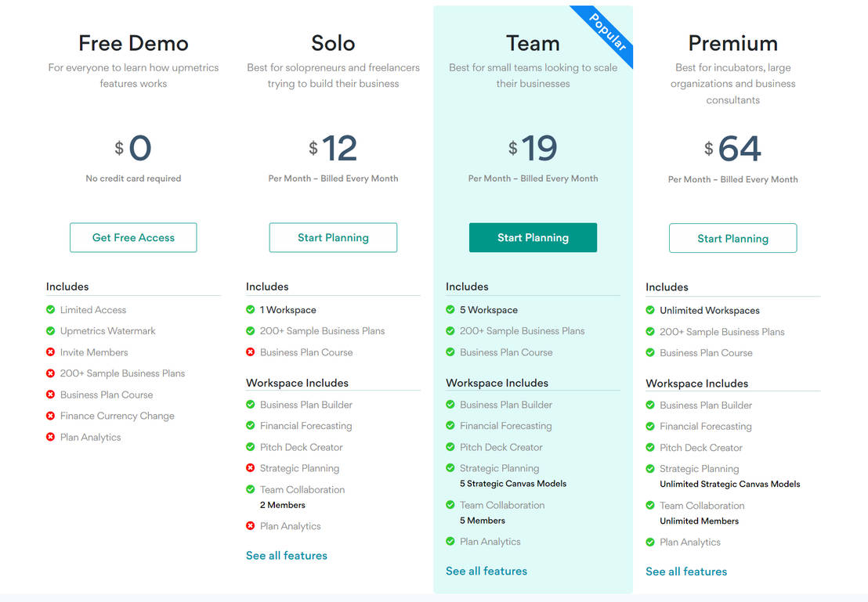Open See all features under Premium
Screen dimensions: 868x602
click(x=686, y=571)
